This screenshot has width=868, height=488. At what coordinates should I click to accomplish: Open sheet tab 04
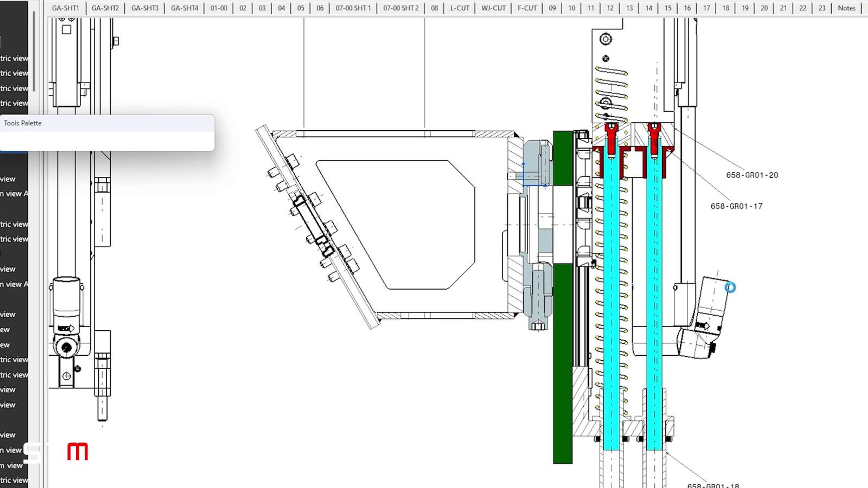[281, 8]
